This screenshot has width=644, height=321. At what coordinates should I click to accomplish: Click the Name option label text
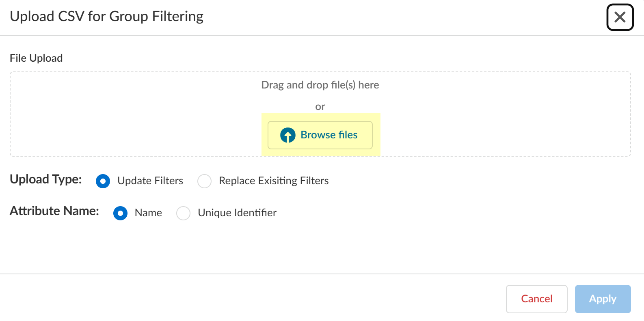tap(148, 213)
